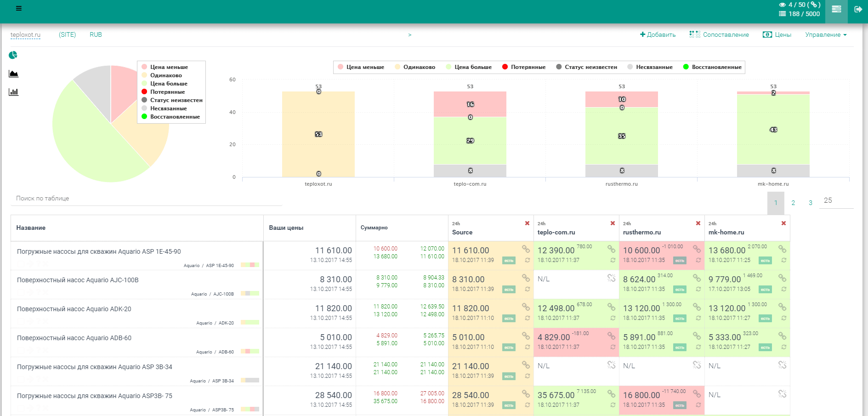The image size is (868, 416).
Task: Switch to pie chart view icon
Action: coord(13,55)
